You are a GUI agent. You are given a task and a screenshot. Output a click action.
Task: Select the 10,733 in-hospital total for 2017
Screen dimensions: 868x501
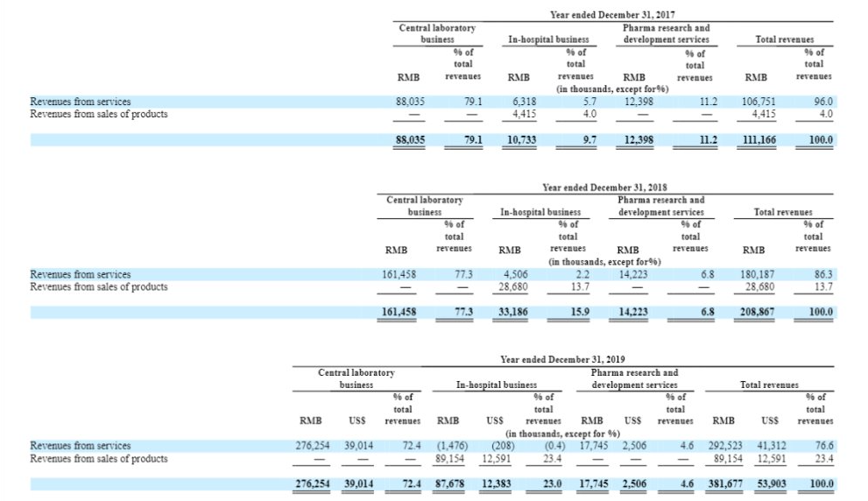click(522, 140)
